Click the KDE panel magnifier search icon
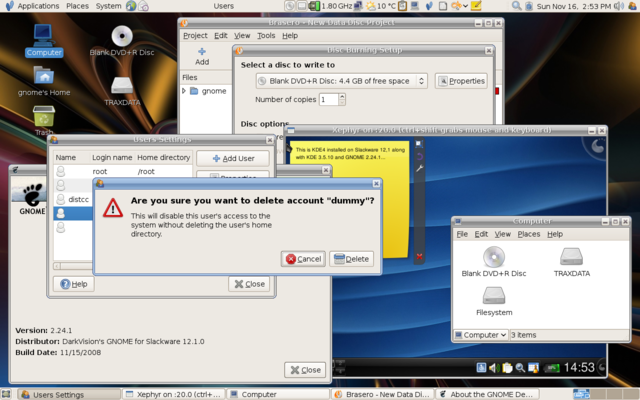The height and width of the screenshot is (400, 640). pyautogui.click(x=520, y=368)
